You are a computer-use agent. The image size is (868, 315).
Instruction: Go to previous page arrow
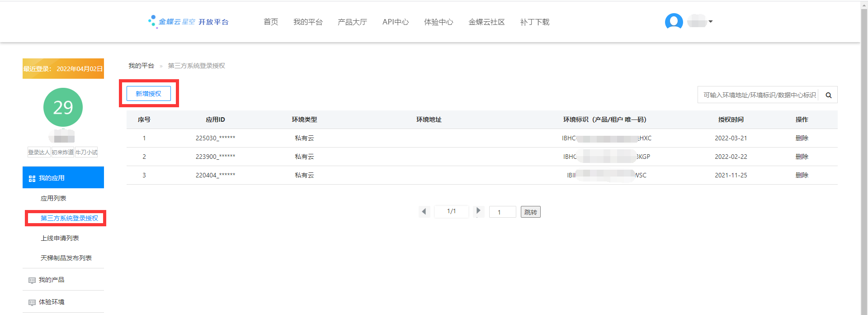424,211
